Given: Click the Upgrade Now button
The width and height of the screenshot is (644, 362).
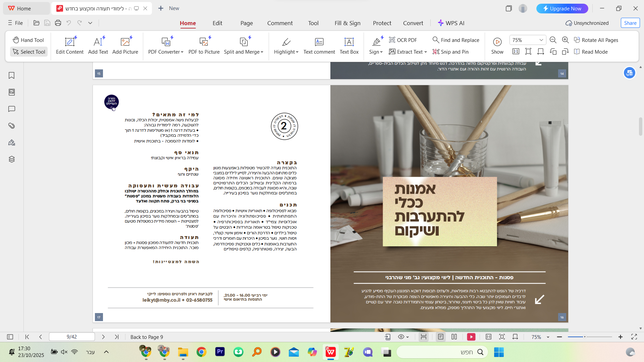Looking at the screenshot, I should [562, 8].
